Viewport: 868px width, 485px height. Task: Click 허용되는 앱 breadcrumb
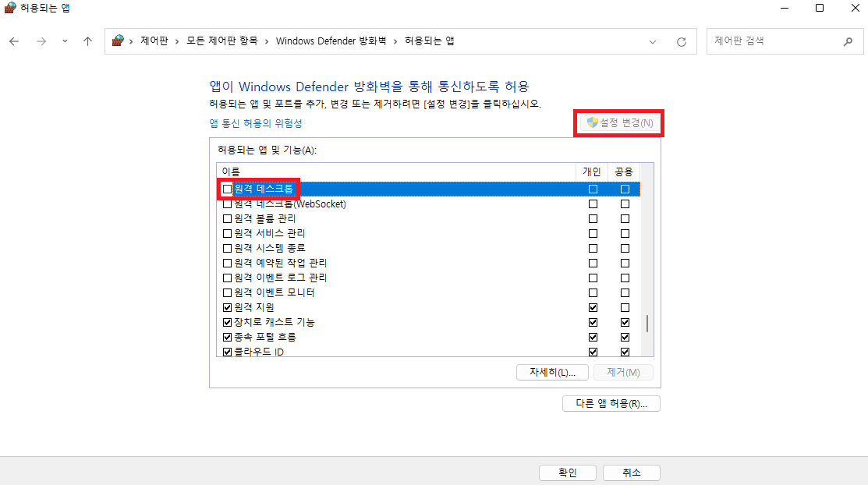click(430, 41)
